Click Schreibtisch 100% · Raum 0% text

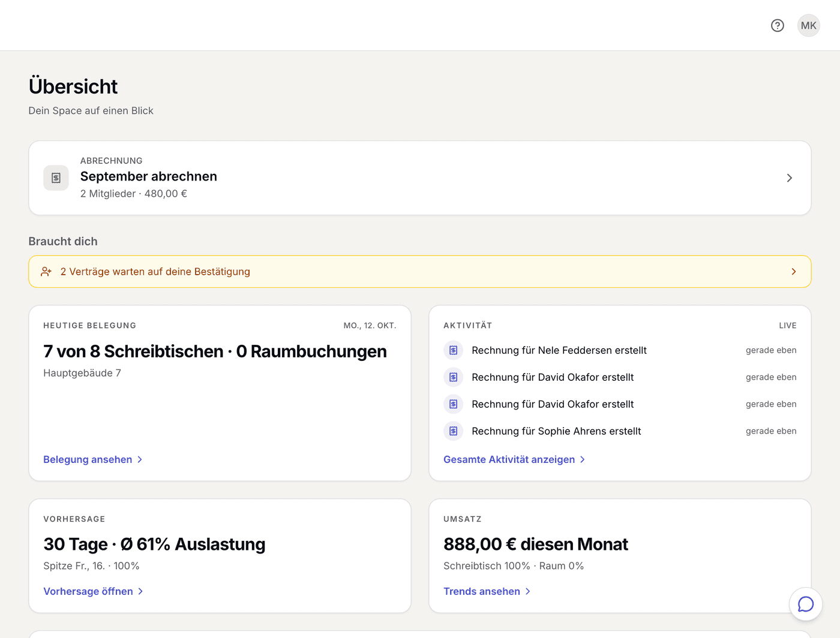(x=514, y=566)
